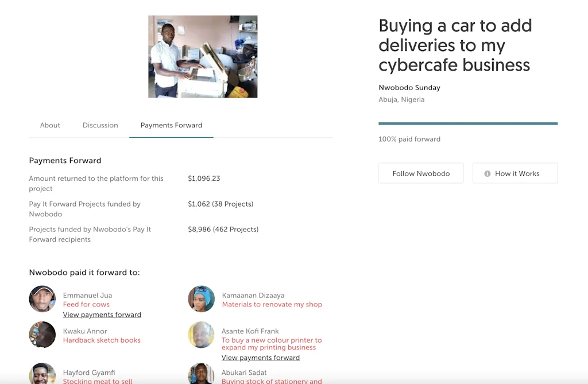View payments forward under Asante Kofi Frank
588x384 pixels.
click(261, 358)
